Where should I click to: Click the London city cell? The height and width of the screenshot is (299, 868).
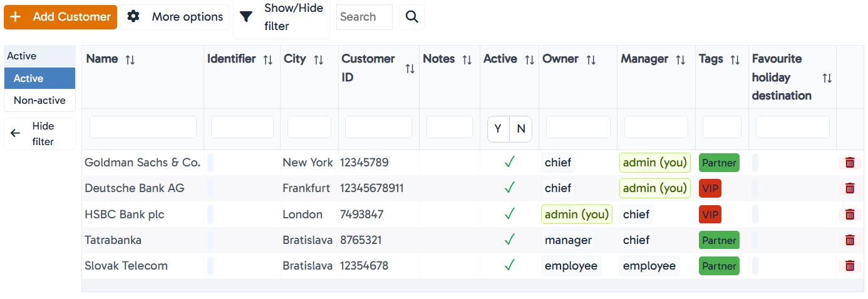coord(302,215)
